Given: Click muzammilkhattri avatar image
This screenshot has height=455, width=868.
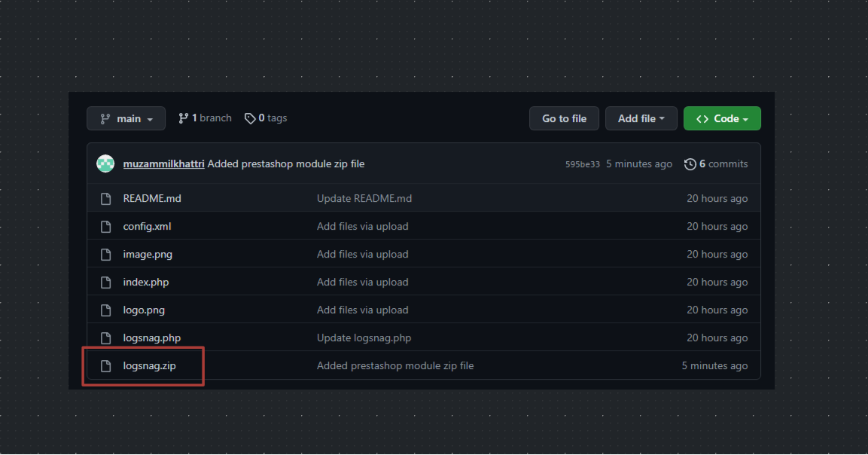Looking at the screenshot, I should pyautogui.click(x=105, y=163).
